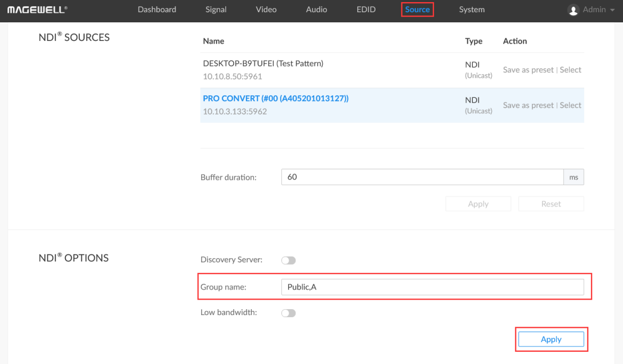Focus the Buffer duration input field
Image resolution: width=623 pixels, height=364 pixels.
coord(422,177)
